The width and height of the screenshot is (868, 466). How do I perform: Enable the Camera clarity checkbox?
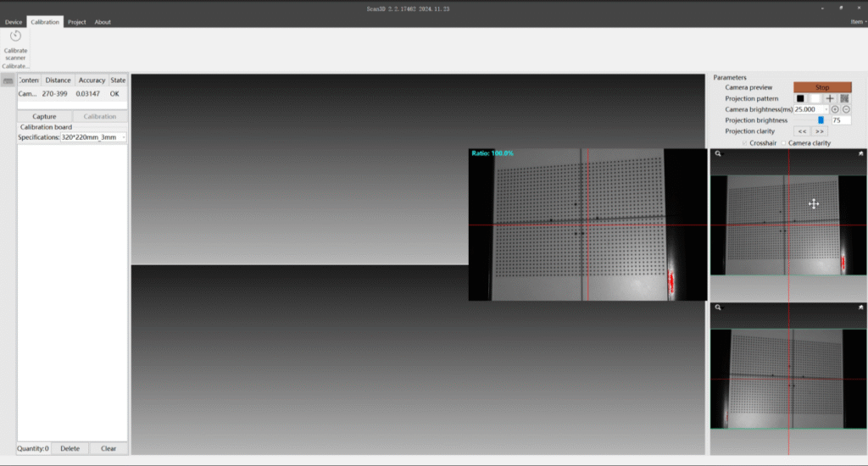[x=784, y=143]
